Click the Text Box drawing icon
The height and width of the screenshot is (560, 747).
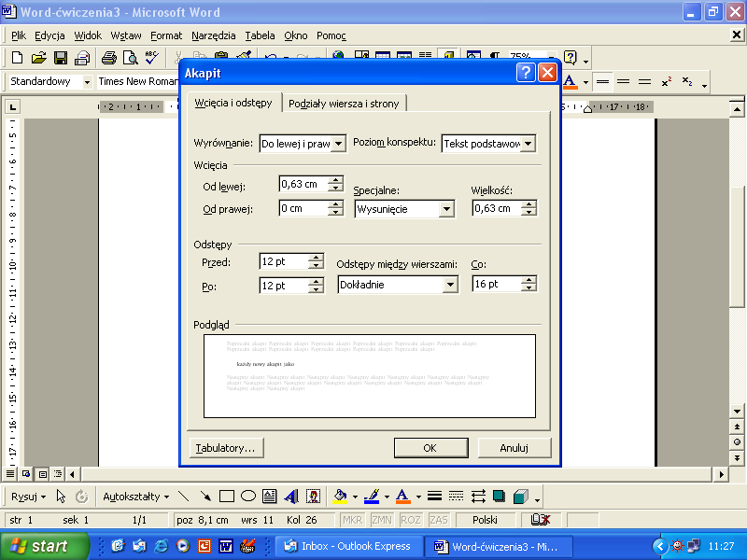270,497
